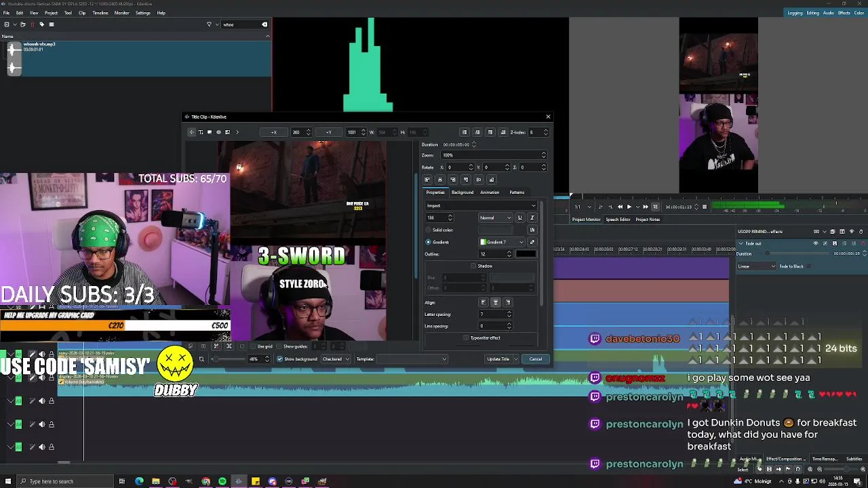Open the gradient editor pencil icon
This screenshot has width=868, height=488.
[532, 242]
